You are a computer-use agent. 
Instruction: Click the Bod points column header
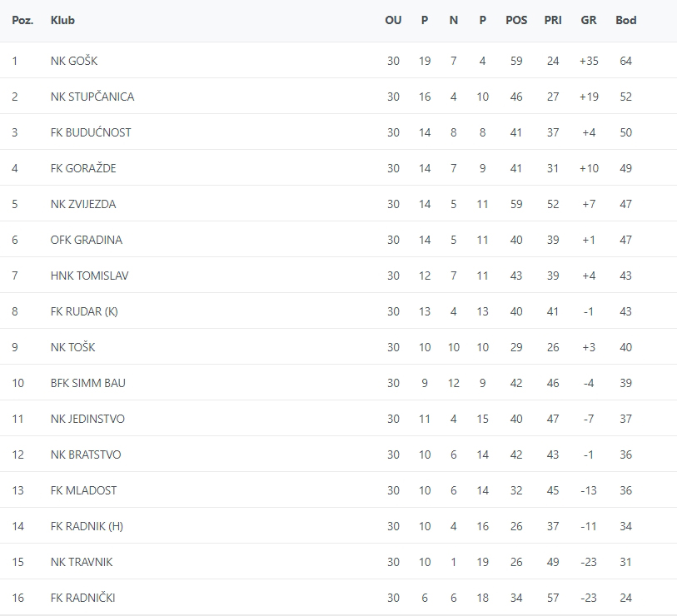point(625,20)
